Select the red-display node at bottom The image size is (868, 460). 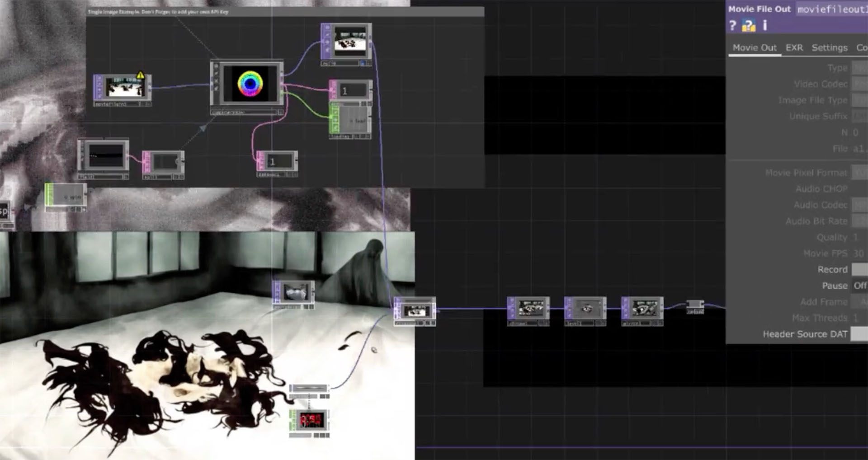pos(311,420)
